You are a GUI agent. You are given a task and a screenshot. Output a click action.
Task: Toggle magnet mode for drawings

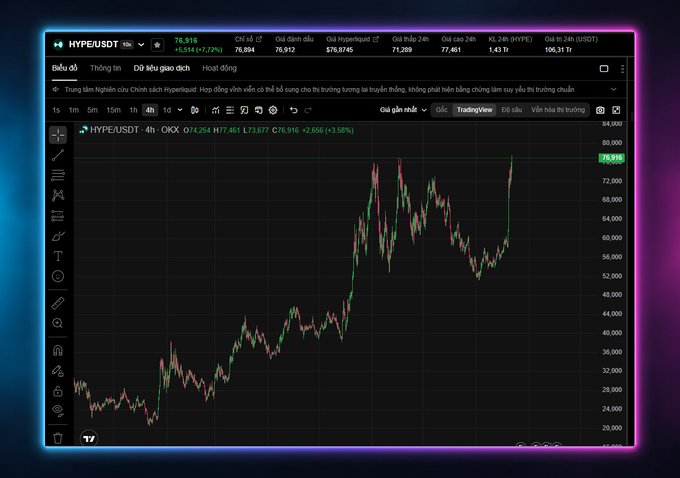click(x=58, y=350)
